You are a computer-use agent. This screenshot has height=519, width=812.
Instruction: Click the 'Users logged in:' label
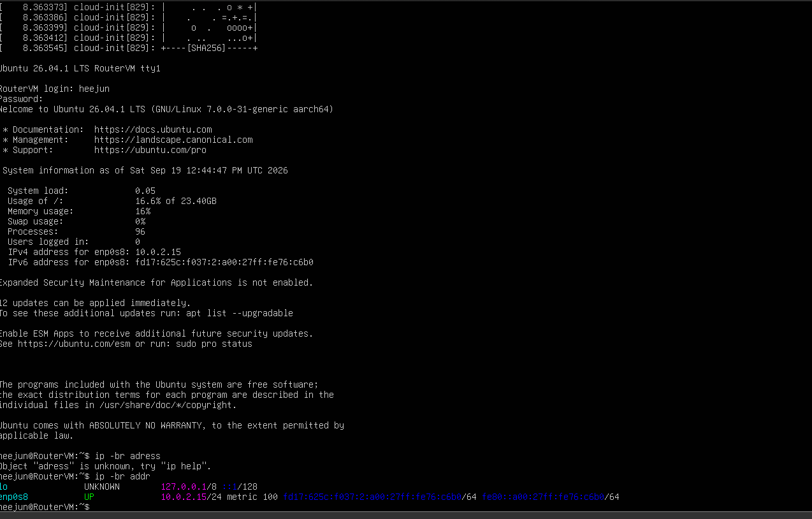pyautogui.click(x=48, y=242)
